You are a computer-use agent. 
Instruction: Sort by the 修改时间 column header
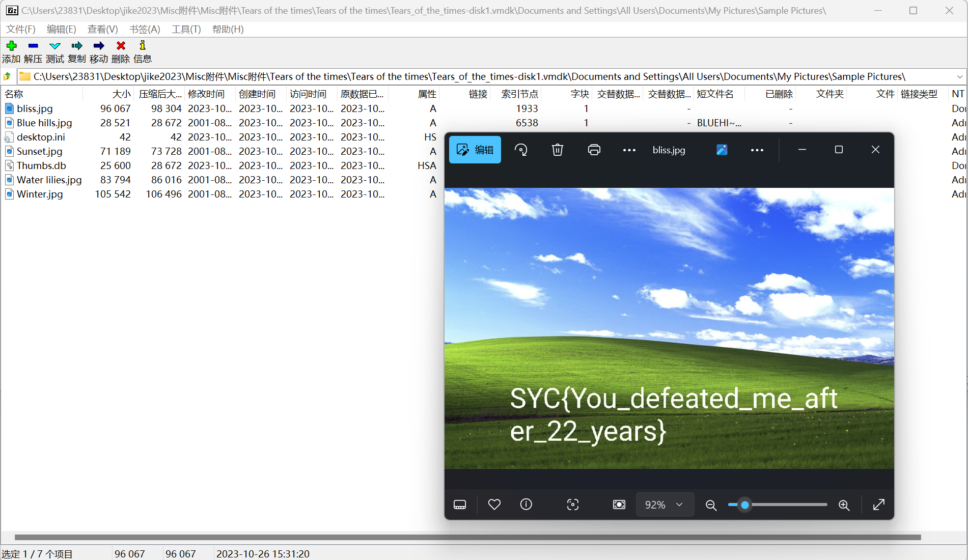[x=210, y=94]
